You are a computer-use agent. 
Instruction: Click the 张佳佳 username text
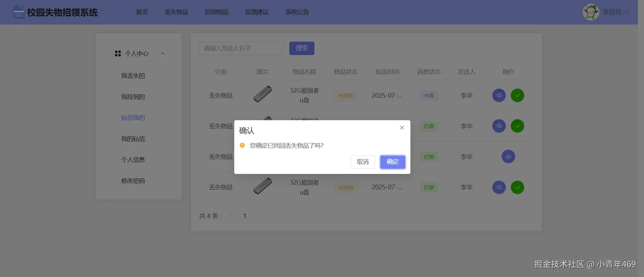612,12
